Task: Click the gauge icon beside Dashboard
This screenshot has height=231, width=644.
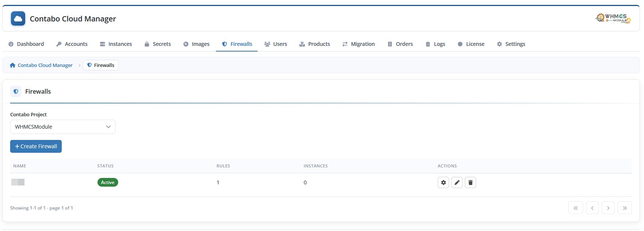Action: (x=11, y=44)
